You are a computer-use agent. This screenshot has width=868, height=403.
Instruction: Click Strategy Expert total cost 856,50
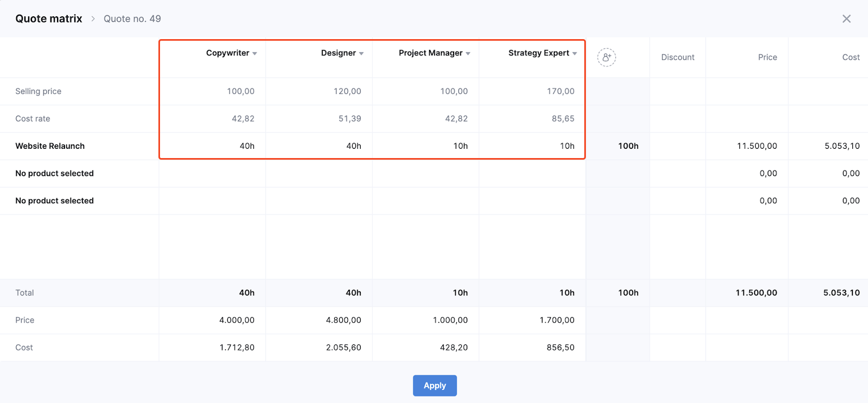(x=560, y=348)
